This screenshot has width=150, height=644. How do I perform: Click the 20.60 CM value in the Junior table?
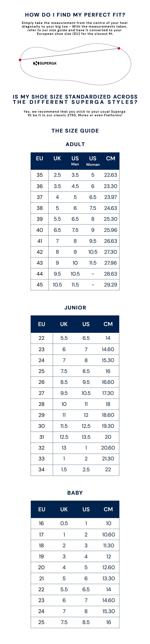pos(108,448)
